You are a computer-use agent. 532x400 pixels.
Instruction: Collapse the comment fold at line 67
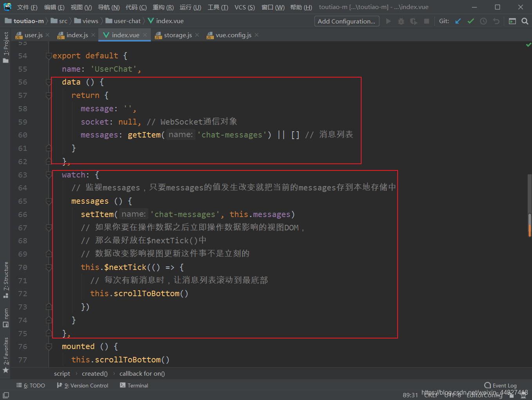tap(49, 228)
